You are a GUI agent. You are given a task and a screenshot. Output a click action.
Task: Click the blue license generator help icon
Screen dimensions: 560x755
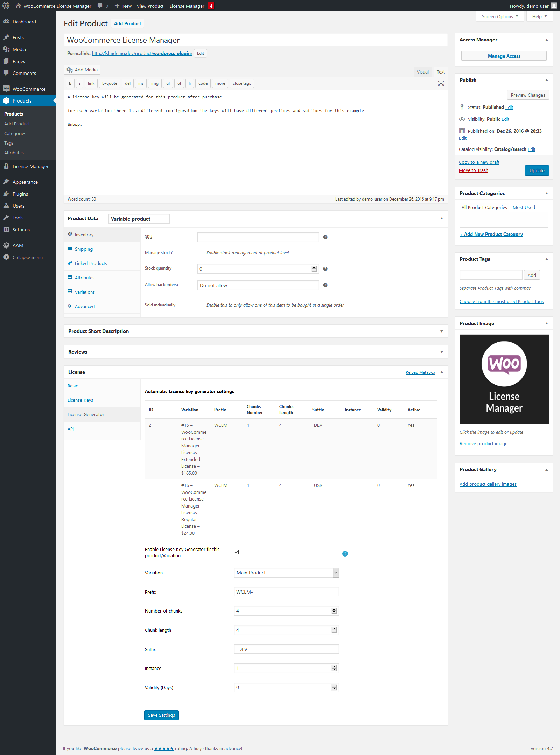[345, 554]
